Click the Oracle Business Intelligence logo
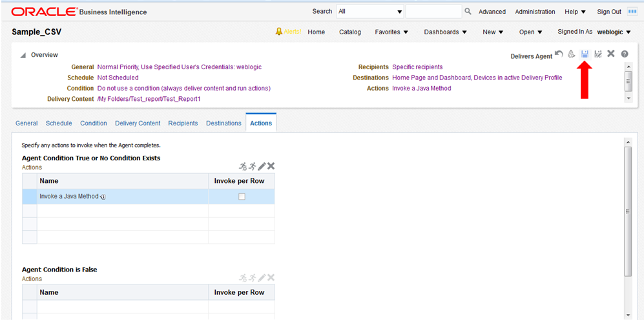The image size is (644, 320). 79,12
